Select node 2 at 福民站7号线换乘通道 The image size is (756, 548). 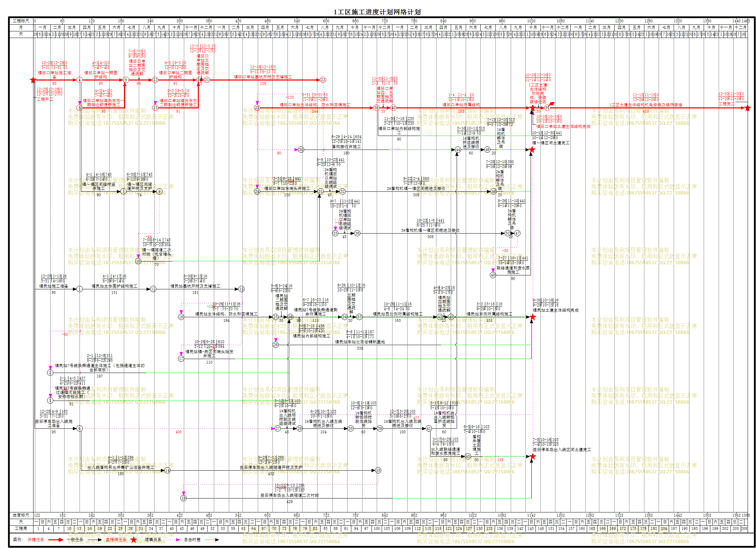coord(50,373)
